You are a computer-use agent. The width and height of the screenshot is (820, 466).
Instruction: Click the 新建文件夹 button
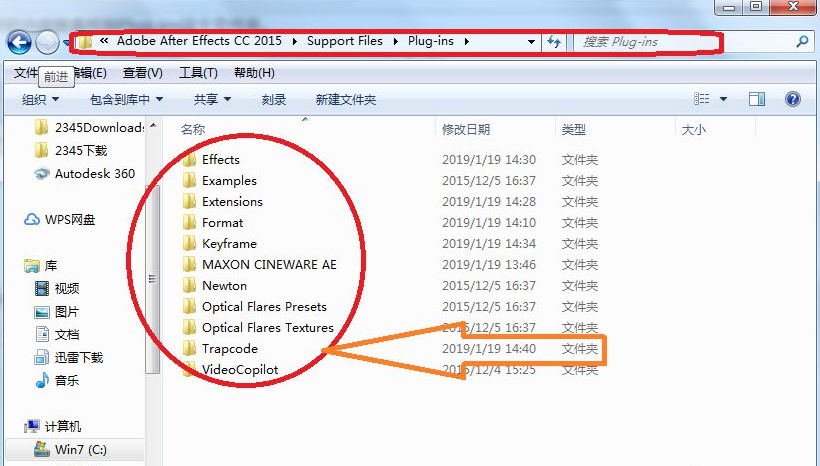346,99
